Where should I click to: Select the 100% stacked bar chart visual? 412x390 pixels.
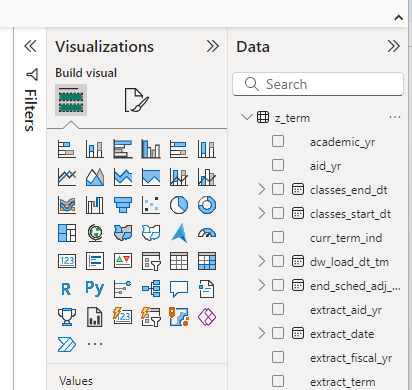click(x=179, y=149)
